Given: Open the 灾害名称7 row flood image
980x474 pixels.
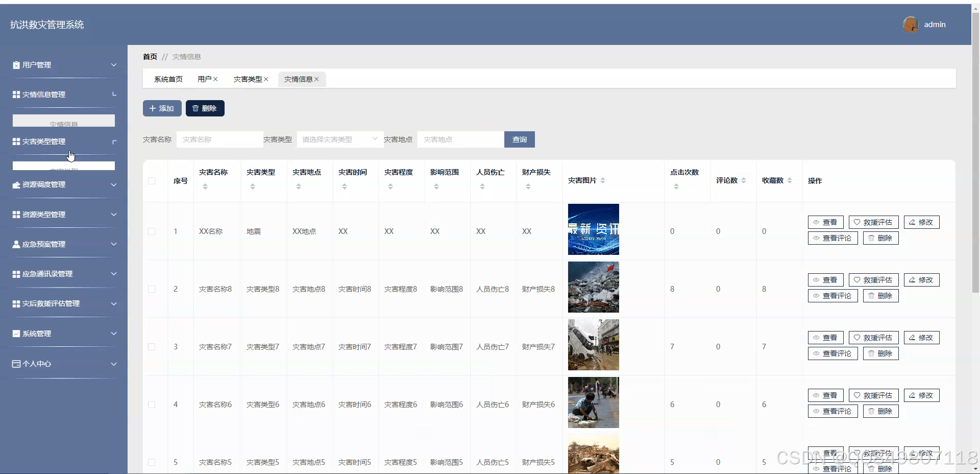Looking at the screenshot, I should 594,345.
